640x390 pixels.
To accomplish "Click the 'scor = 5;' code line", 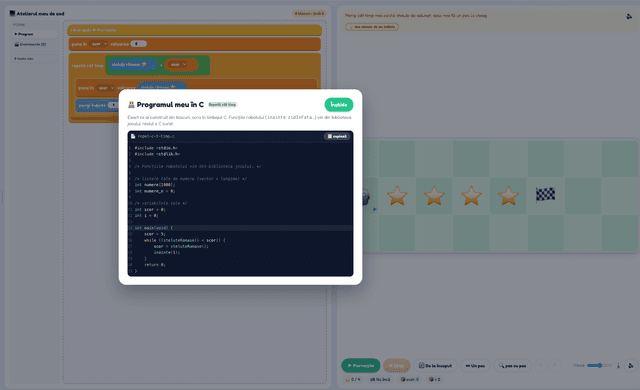I will pyautogui.click(x=155, y=234).
